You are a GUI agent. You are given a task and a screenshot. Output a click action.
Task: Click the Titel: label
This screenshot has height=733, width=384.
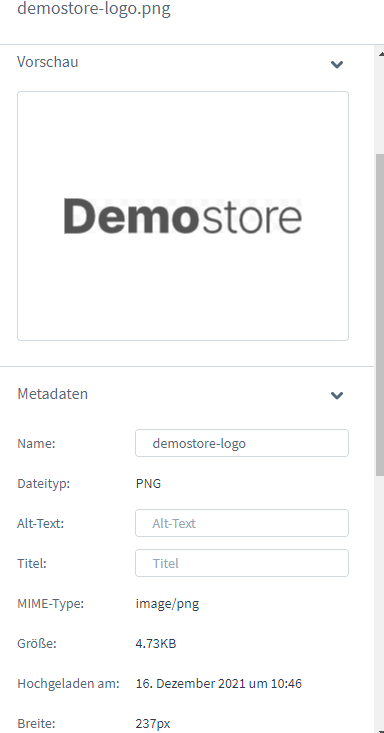(32, 563)
